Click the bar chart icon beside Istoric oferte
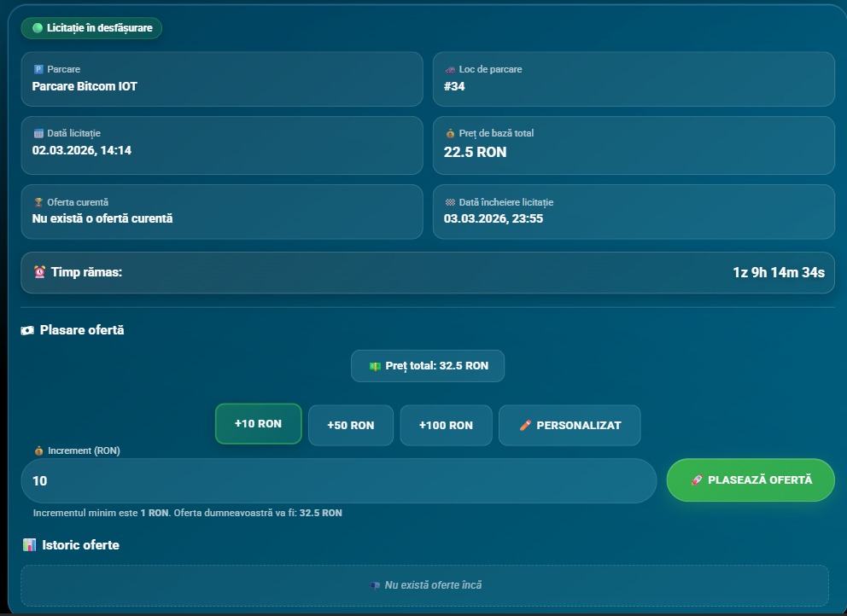 click(30, 544)
